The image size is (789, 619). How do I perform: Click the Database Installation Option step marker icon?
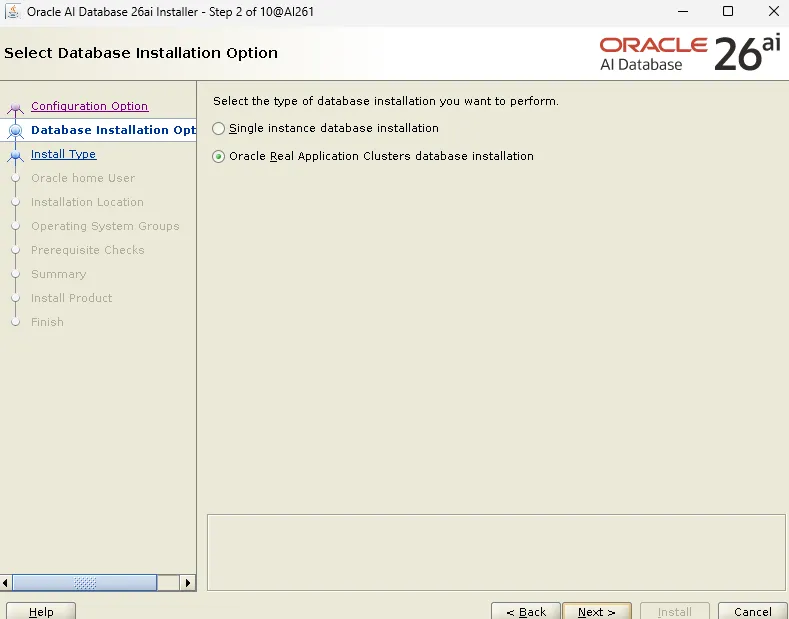pos(16,130)
